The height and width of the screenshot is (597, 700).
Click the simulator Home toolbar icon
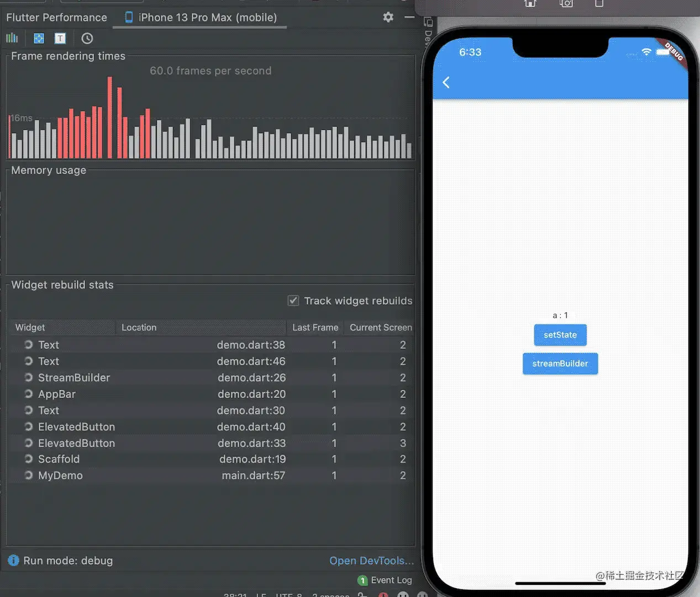tap(530, 3)
